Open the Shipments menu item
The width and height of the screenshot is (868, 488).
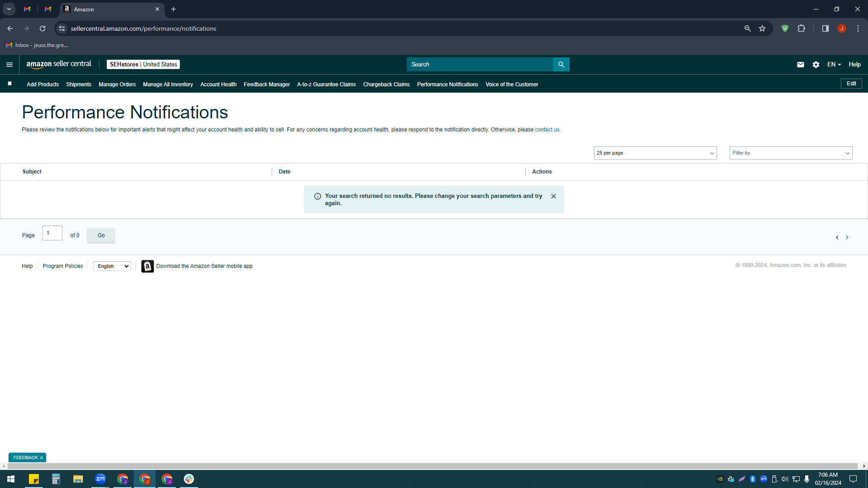point(79,84)
